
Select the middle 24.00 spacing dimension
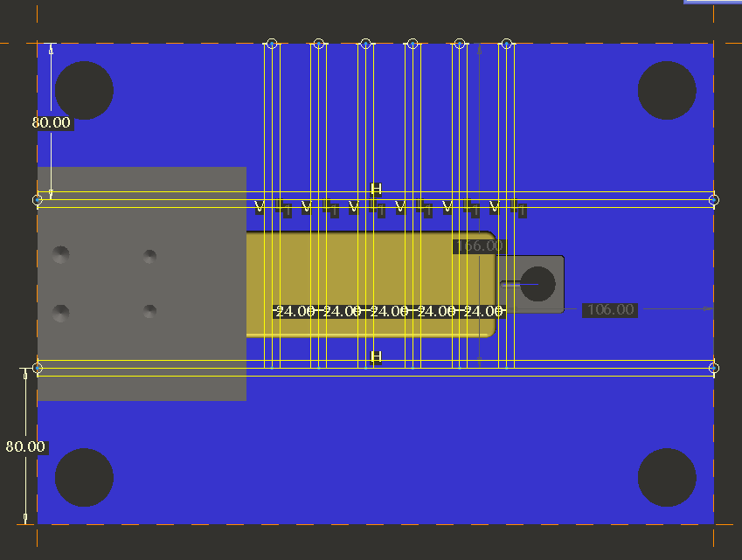coord(389,311)
